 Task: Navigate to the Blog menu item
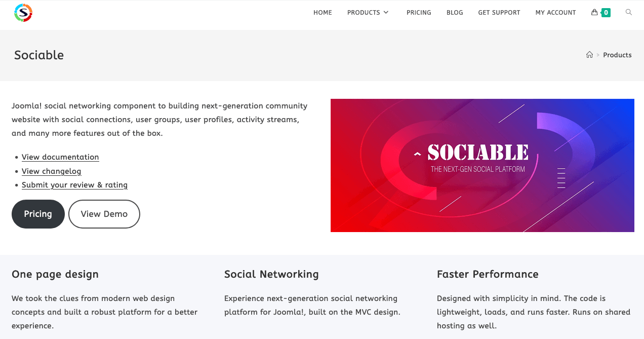pyautogui.click(x=455, y=13)
